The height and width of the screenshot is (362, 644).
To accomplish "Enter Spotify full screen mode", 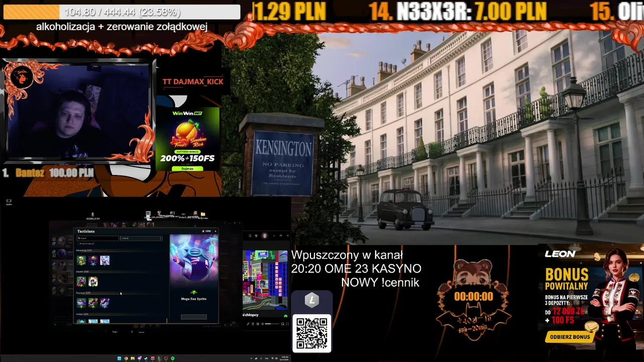I will click(x=287, y=324).
